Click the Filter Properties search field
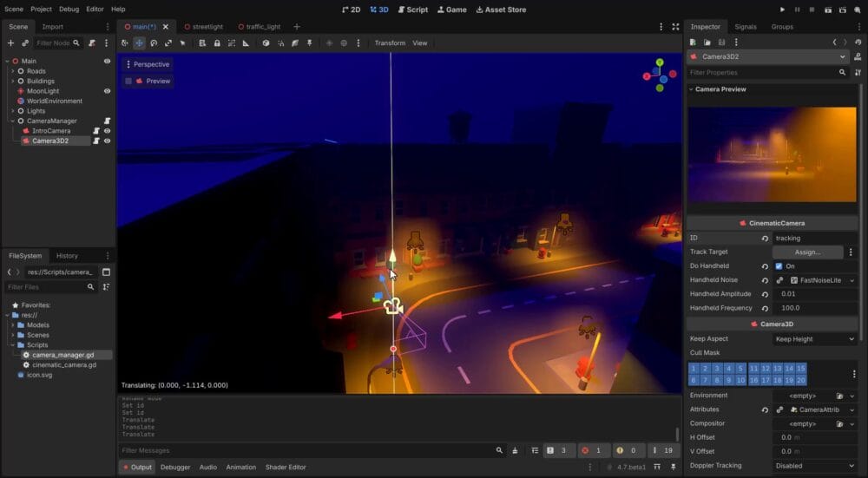This screenshot has width=868, height=478. tap(768, 73)
